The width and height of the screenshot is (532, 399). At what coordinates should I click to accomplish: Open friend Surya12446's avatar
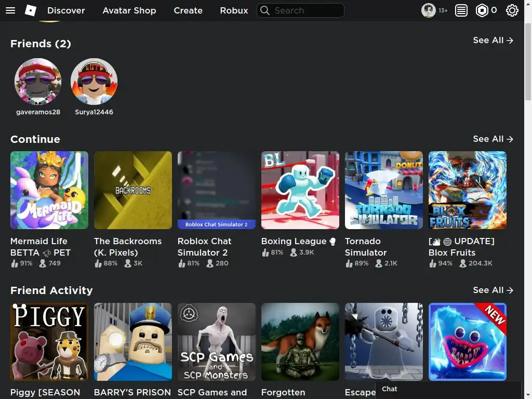[94, 82]
